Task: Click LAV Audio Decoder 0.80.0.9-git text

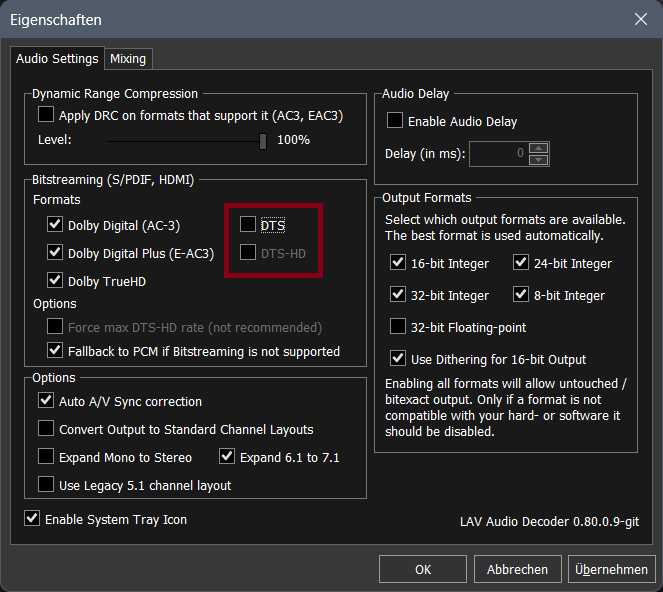Action: [x=549, y=522]
